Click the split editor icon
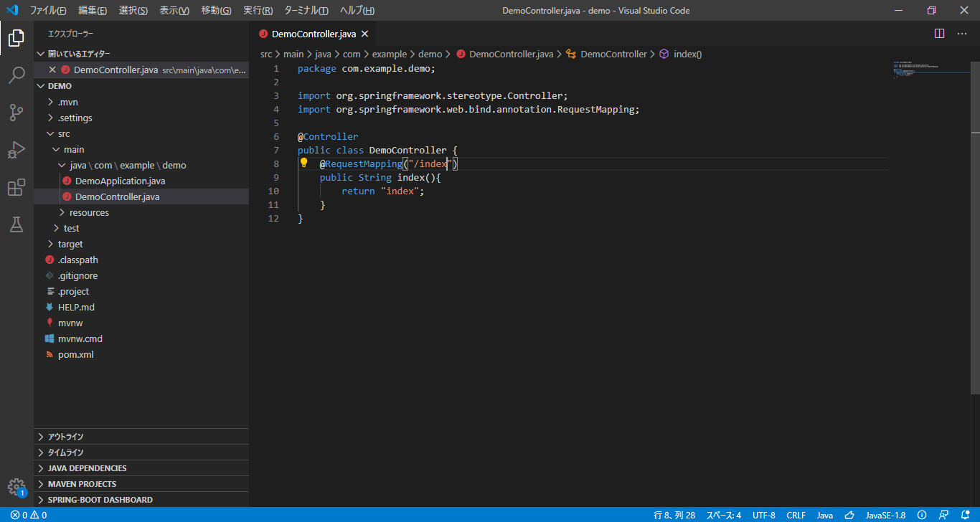The width and height of the screenshot is (980, 522). tap(940, 34)
